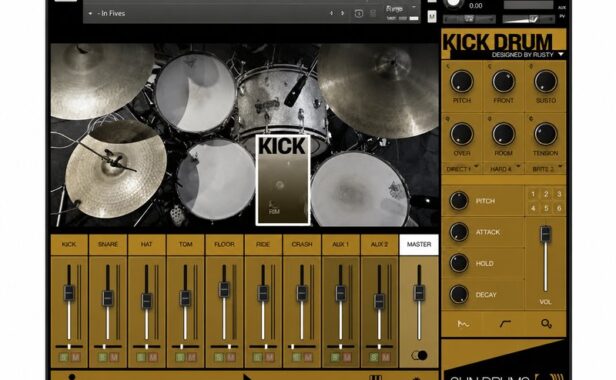Open the filter curve page icon
The image size is (616, 380).
point(505,324)
